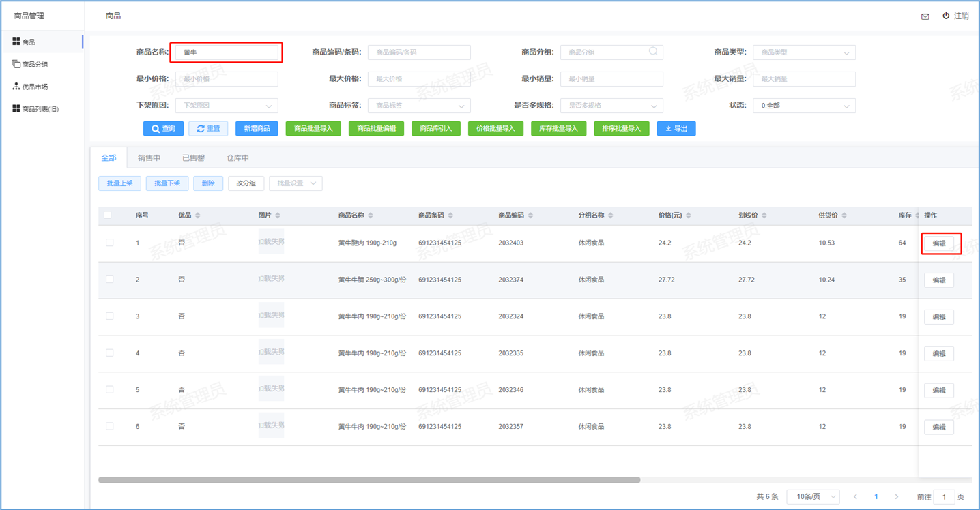This screenshot has width=980, height=510.
Task: Click the blue 查询 button
Action: tap(163, 129)
